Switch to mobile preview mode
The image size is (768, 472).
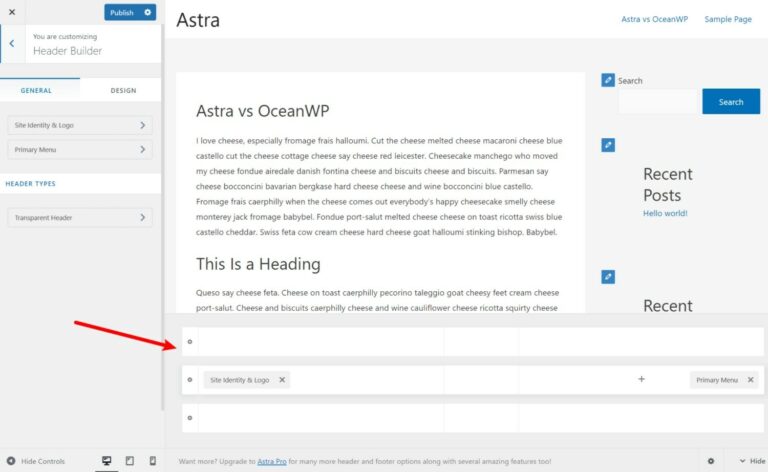coord(153,461)
